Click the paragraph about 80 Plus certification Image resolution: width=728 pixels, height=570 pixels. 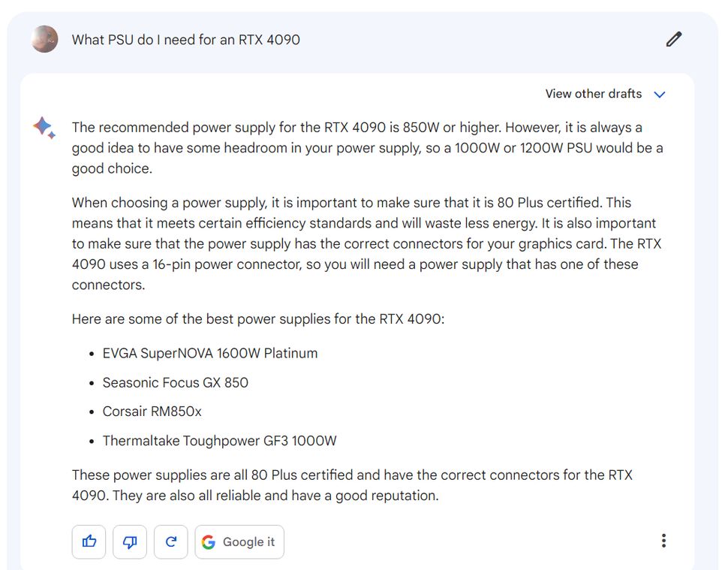pos(366,243)
